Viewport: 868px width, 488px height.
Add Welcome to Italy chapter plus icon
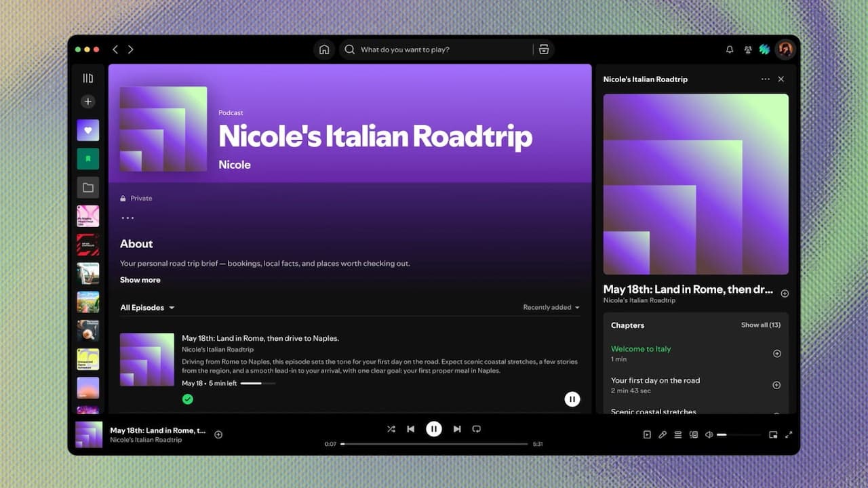777,354
